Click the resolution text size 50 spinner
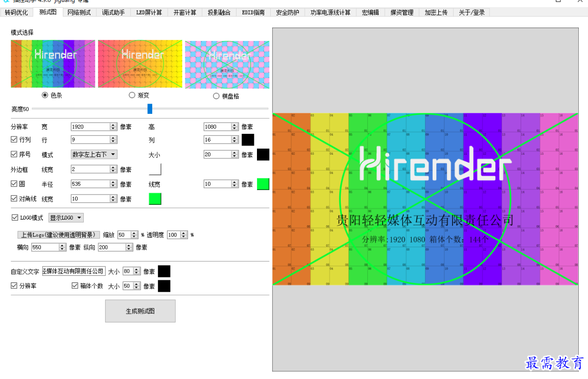Viewport: 588px width, 379px height. 137,286
